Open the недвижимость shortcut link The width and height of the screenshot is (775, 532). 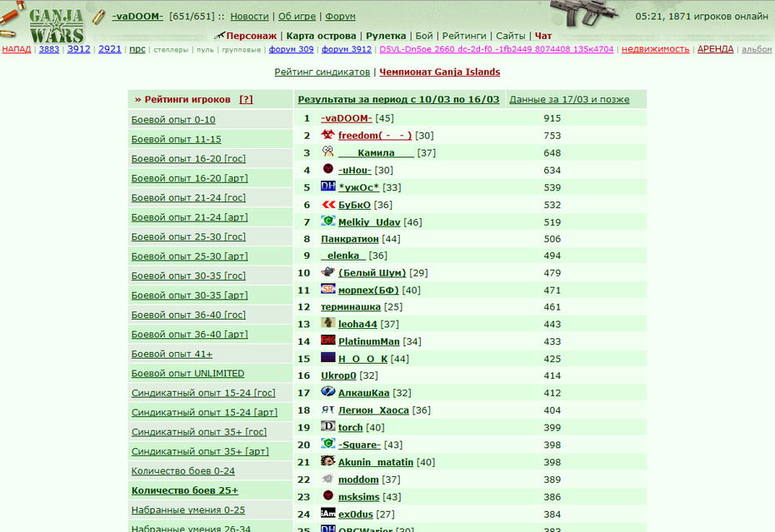click(x=655, y=49)
